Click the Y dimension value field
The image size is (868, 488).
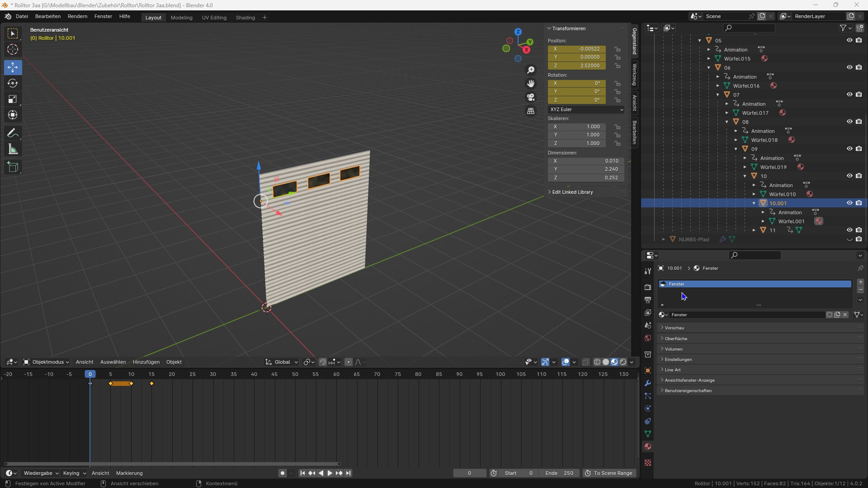586,169
